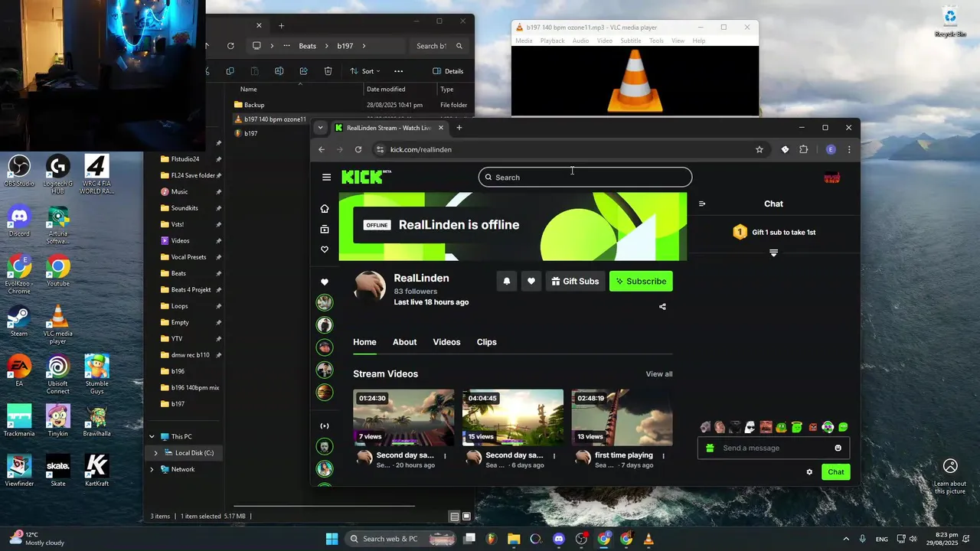Toggle the follow heart next to Gift Subs
Image resolution: width=980 pixels, height=551 pixels.
(531, 282)
